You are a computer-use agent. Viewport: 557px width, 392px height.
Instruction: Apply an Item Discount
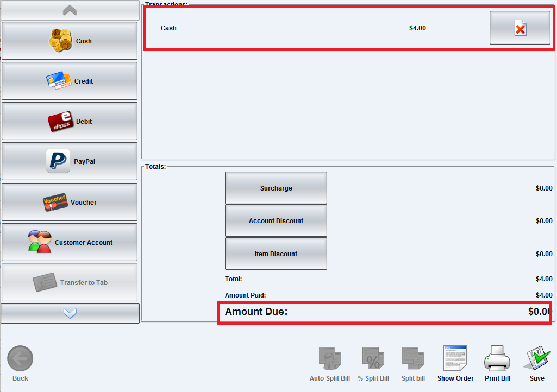pyautogui.click(x=276, y=254)
